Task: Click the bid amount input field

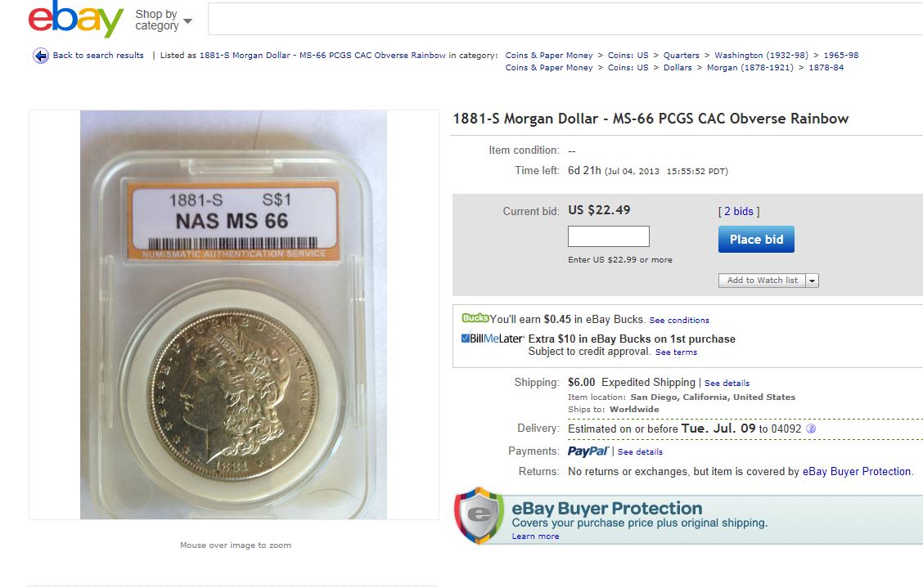Action: pos(609,236)
